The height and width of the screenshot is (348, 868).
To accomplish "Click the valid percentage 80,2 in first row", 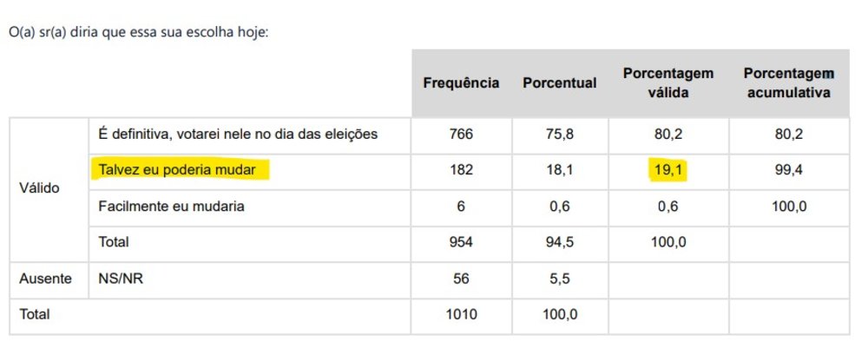I will (x=668, y=134).
